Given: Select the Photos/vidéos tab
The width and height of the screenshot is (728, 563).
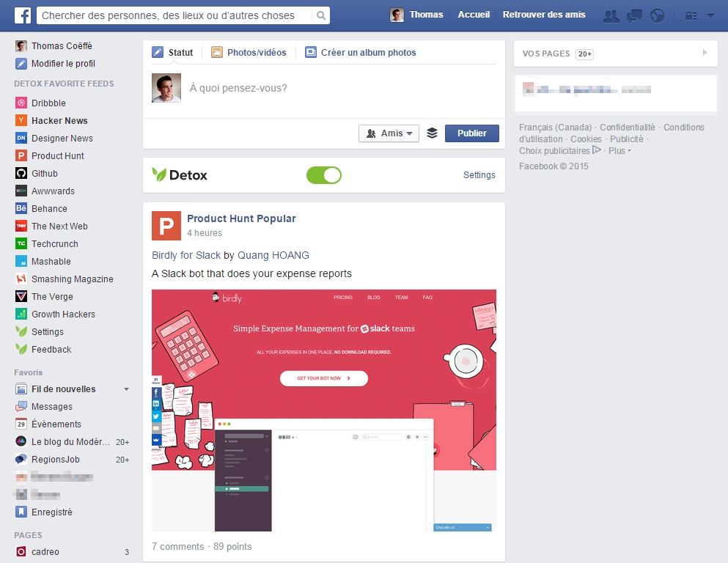Looking at the screenshot, I should [249, 53].
